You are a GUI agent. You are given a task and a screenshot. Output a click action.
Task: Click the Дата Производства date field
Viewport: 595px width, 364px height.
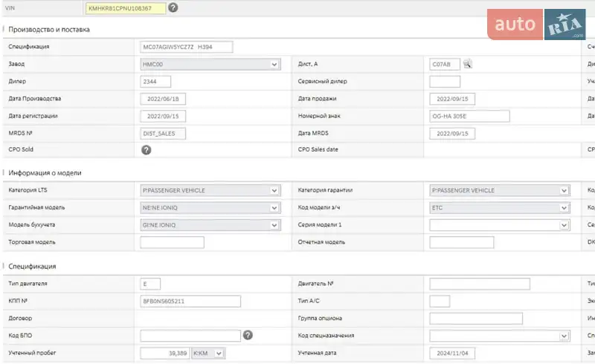click(x=163, y=99)
